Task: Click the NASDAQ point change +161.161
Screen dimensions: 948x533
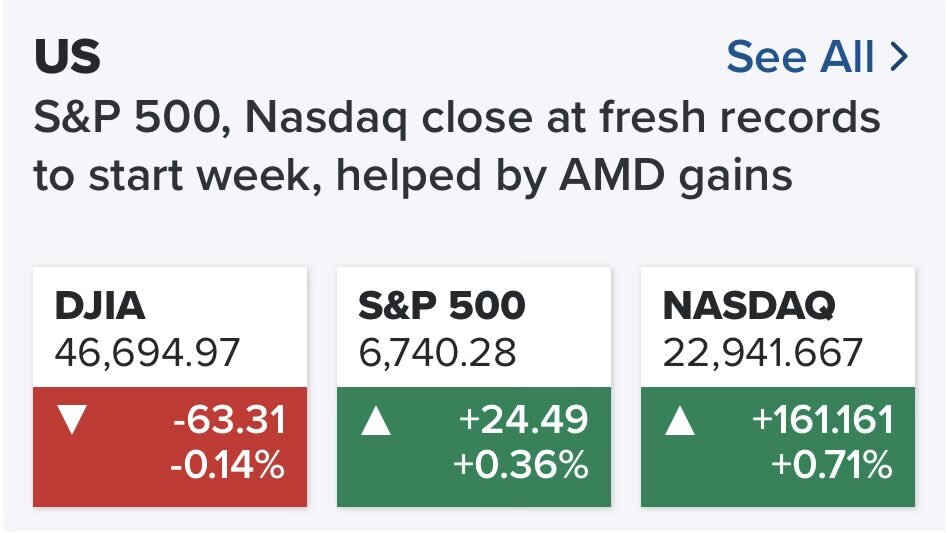Action: pos(822,421)
